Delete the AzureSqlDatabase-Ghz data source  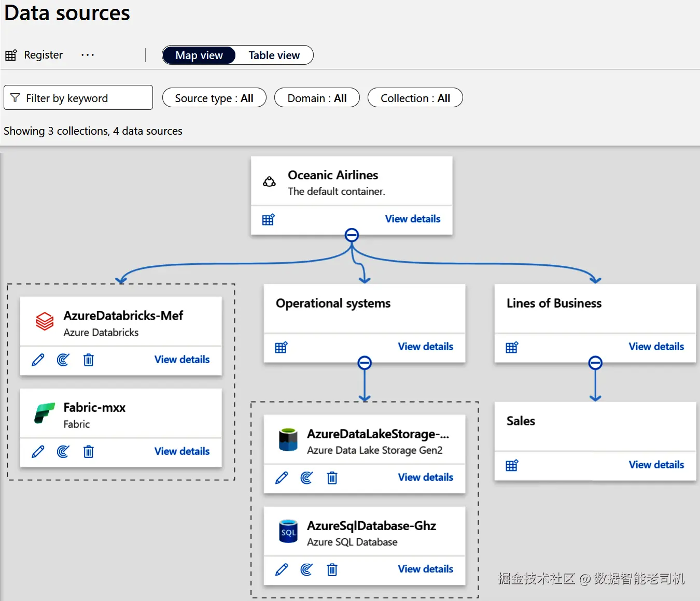tap(332, 570)
